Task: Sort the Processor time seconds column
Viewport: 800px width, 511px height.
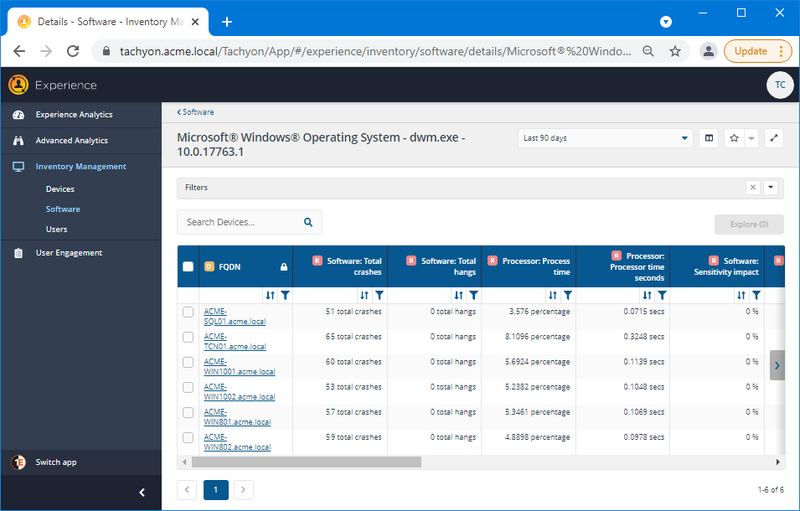Action: pyautogui.click(x=647, y=295)
